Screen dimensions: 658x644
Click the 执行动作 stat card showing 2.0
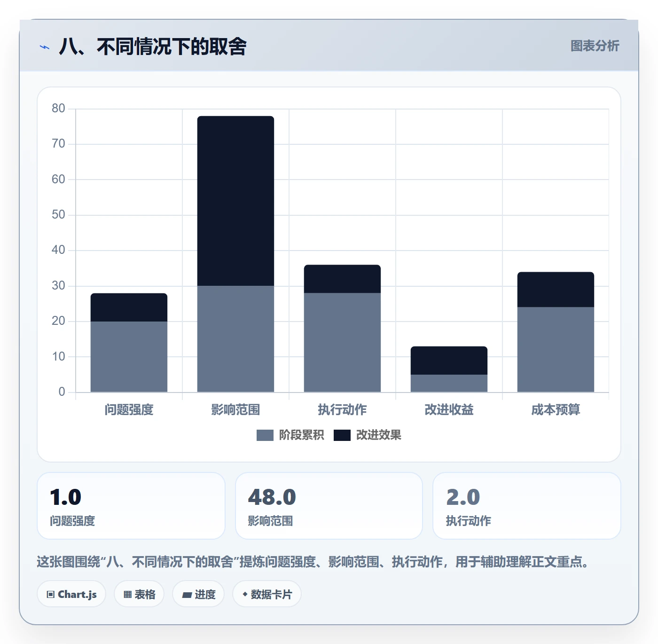click(527, 506)
